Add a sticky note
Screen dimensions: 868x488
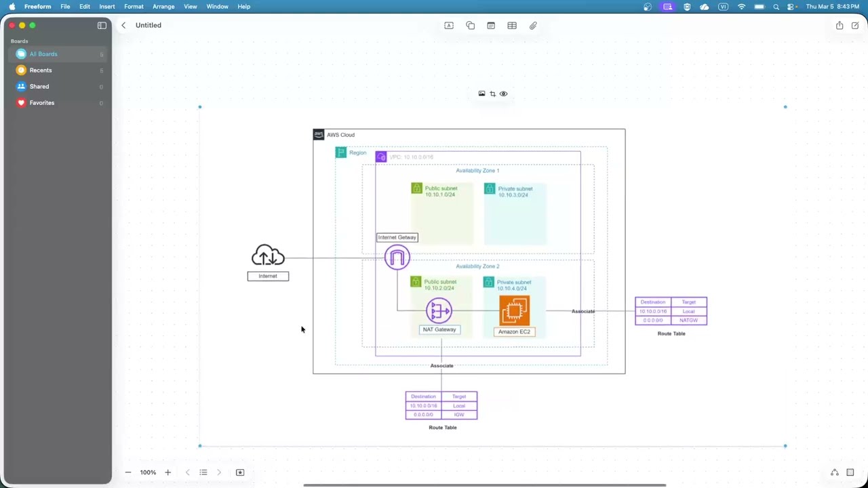[x=491, y=25]
